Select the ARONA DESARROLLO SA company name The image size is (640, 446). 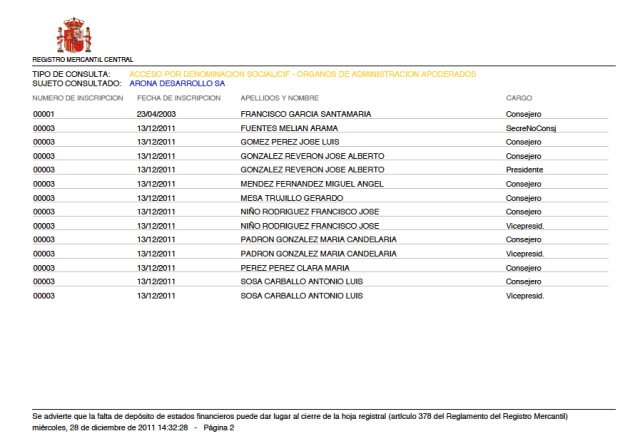click(177, 84)
